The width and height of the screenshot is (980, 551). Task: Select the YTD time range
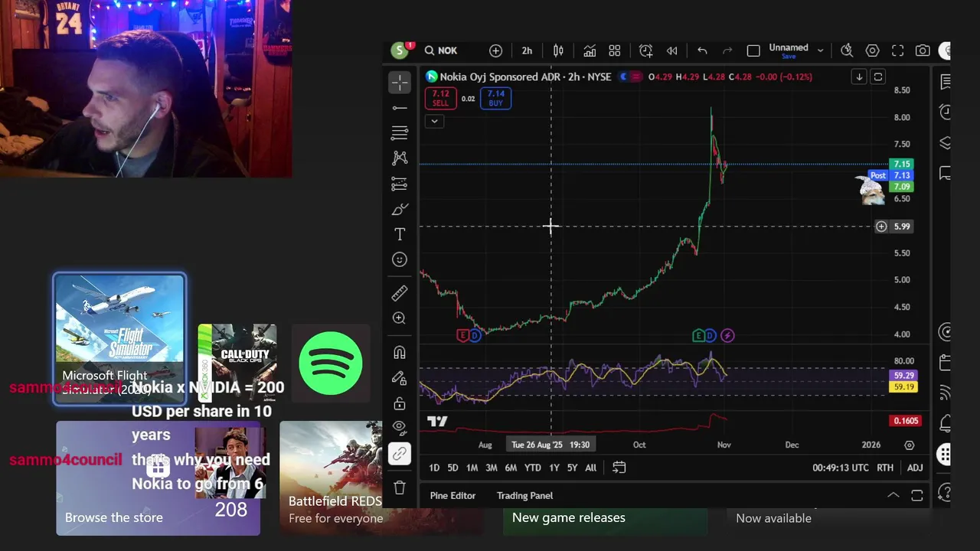click(x=532, y=468)
